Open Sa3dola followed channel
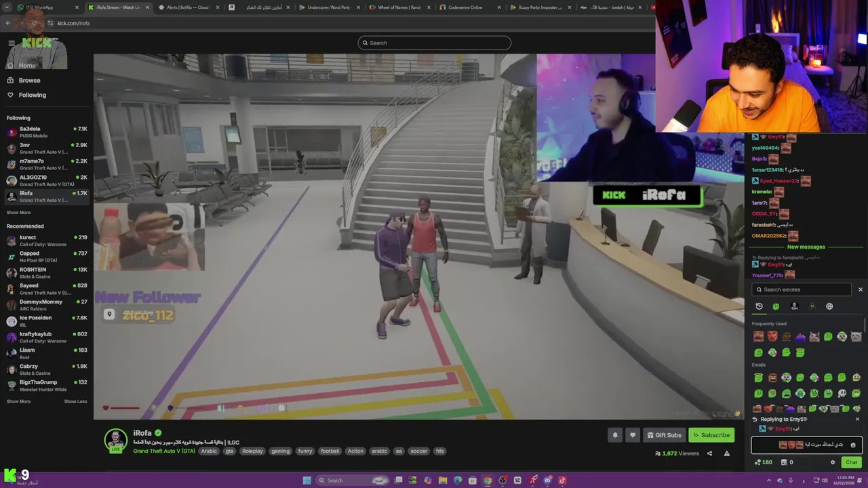 [46, 131]
